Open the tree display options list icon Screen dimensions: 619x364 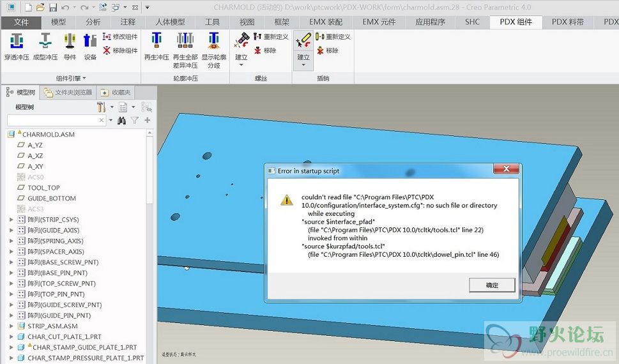tap(123, 107)
